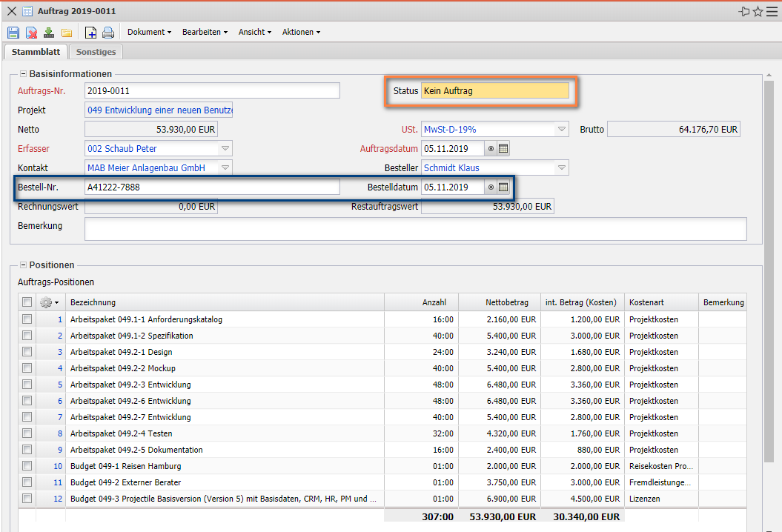Open project link 049 Entwicklung einer neuen Benutzer
This screenshot has width=782, height=532.
click(x=159, y=110)
